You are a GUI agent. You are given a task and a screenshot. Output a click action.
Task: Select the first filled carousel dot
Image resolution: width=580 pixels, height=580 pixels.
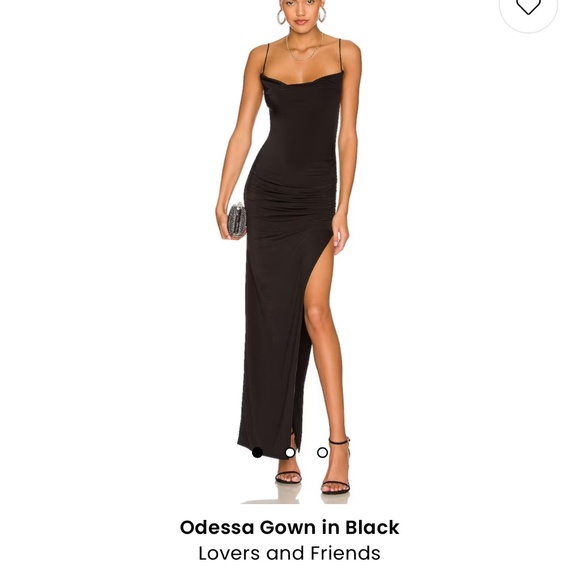coord(257,452)
